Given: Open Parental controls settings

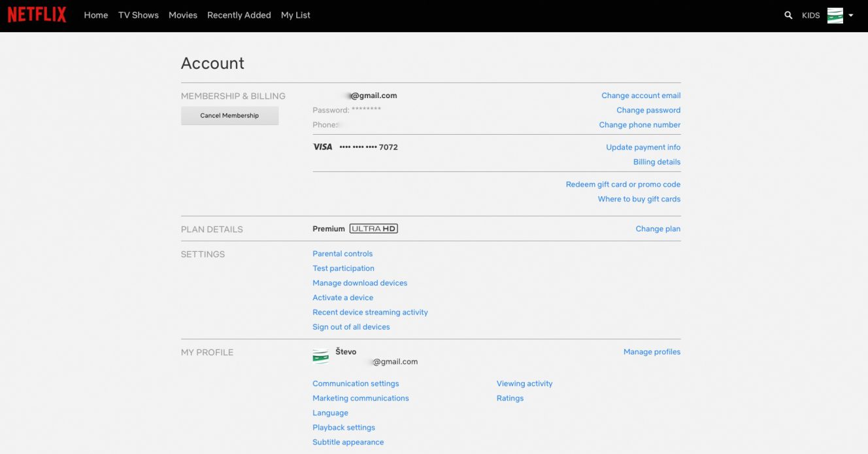Looking at the screenshot, I should pyautogui.click(x=342, y=254).
